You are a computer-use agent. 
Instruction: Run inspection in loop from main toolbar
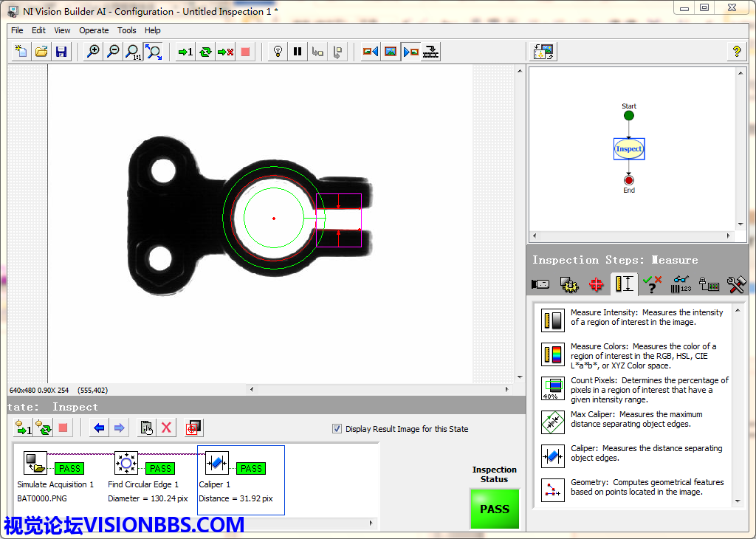coord(205,52)
